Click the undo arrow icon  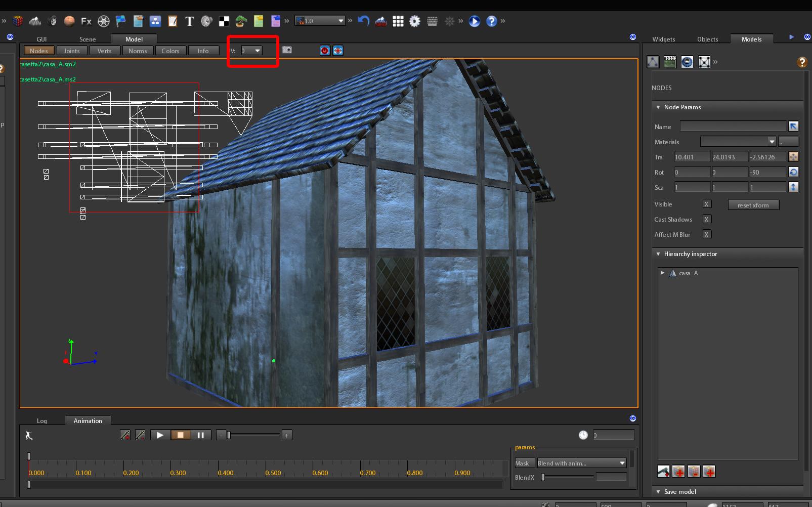363,21
